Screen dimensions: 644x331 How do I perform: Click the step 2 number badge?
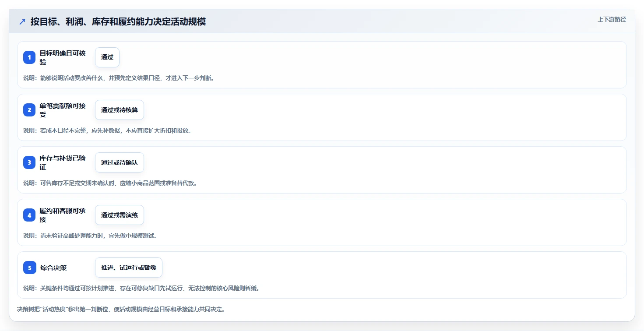[x=29, y=110]
